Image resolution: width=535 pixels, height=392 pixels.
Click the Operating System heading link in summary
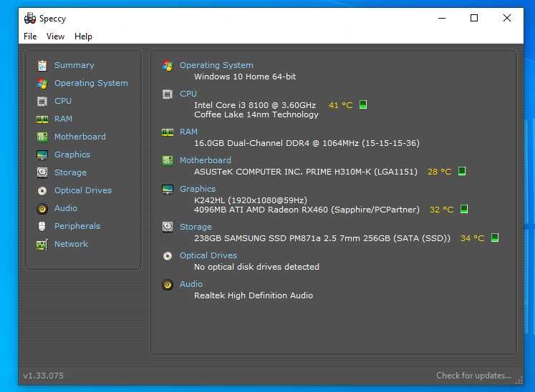pyautogui.click(x=216, y=65)
